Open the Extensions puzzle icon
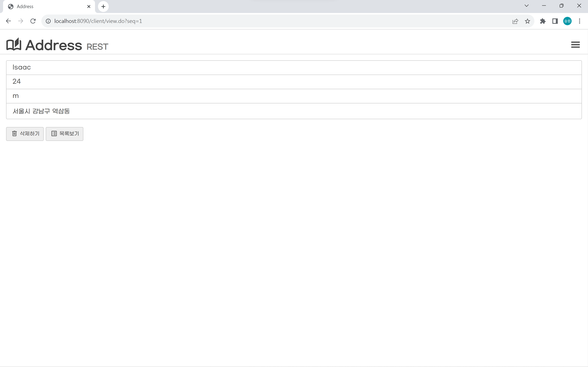 point(543,21)
